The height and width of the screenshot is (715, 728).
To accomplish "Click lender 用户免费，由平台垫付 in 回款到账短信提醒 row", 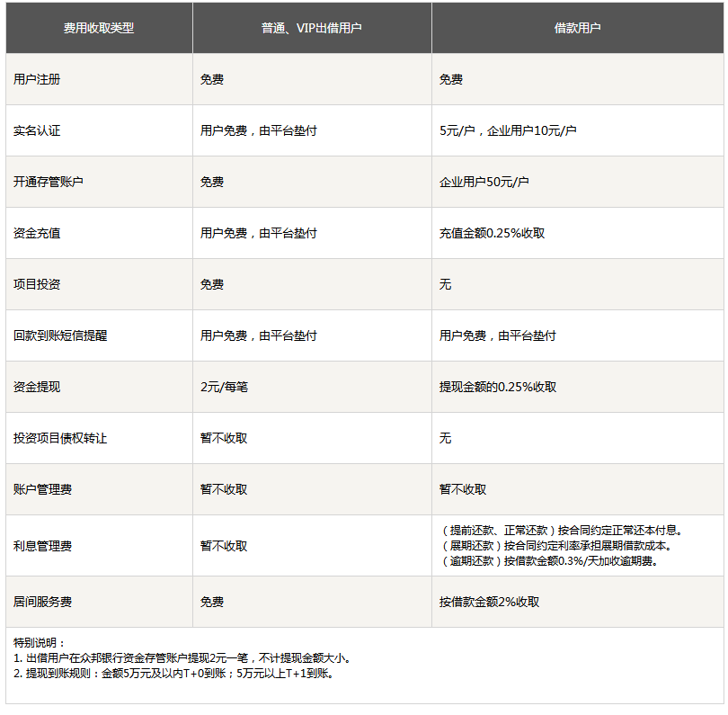I will (x=259, y=335).
